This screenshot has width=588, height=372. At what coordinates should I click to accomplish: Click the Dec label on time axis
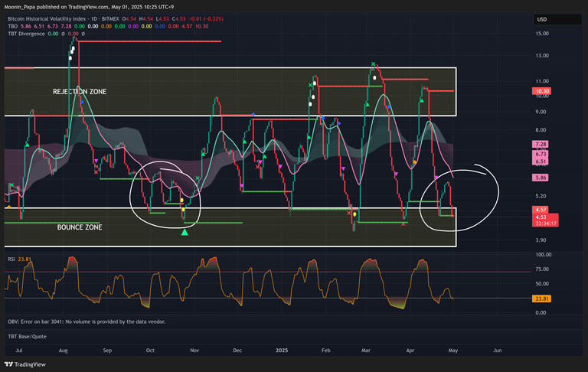click(x=237, y=351)
